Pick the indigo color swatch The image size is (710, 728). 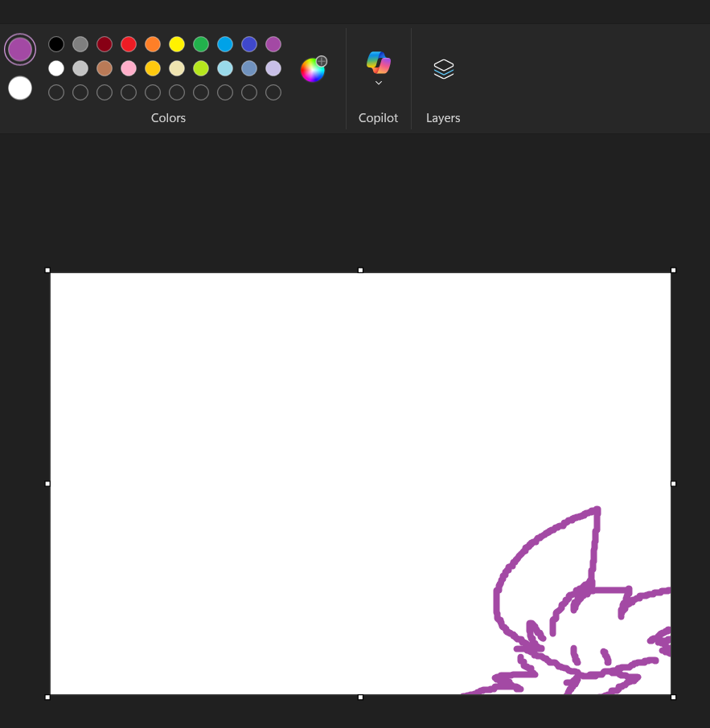tap(249, 44)
